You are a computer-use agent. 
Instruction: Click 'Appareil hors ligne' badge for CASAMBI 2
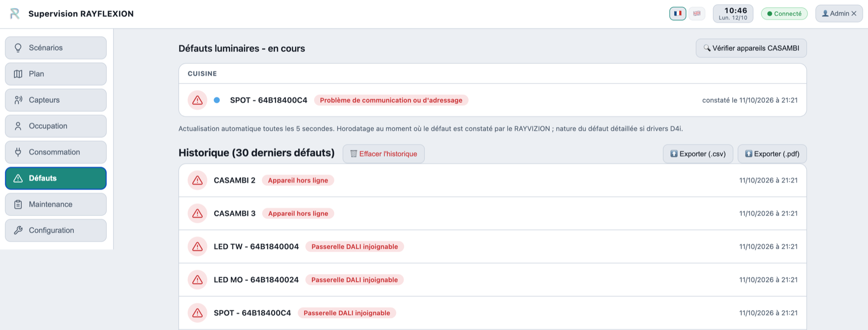(298, 180)
